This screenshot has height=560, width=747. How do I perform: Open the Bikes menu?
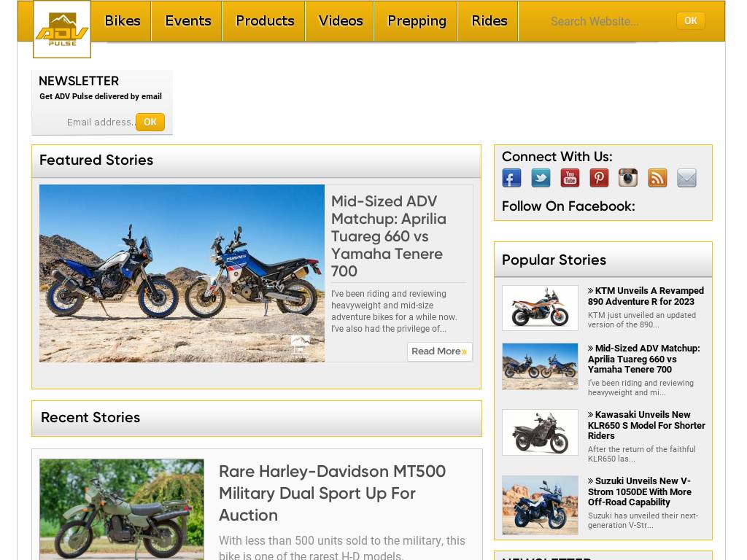(123, 21)
